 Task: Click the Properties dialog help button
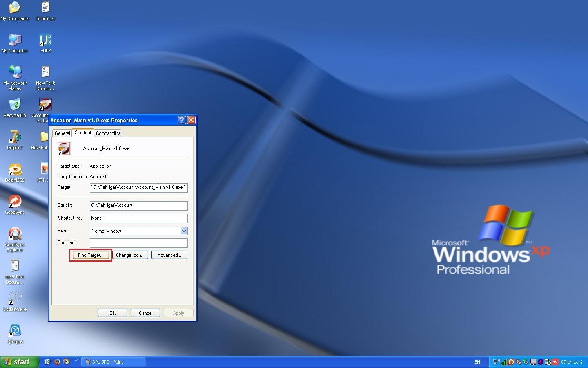(182, 120)
